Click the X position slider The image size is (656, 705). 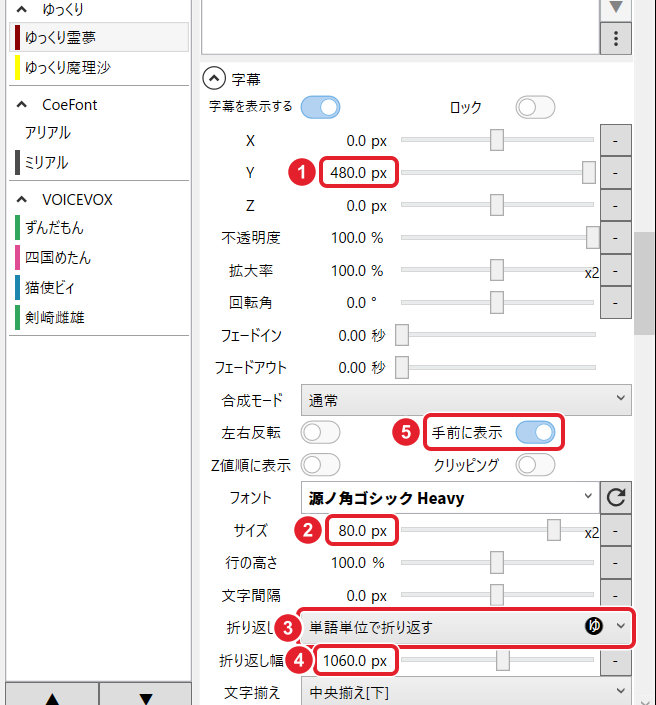coord(497,140)
